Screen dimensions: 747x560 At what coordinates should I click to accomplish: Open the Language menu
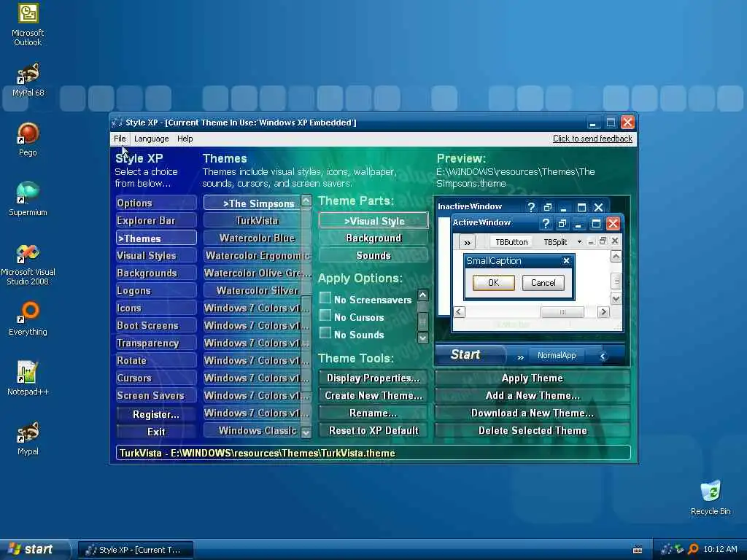pos(151,139)
